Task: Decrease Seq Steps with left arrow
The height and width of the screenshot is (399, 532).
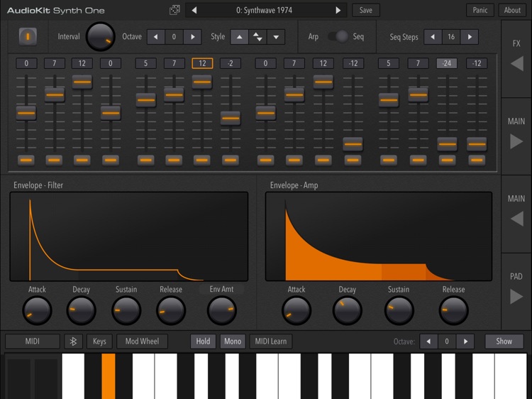Action: pyautogui.click(x=433, y=37)
